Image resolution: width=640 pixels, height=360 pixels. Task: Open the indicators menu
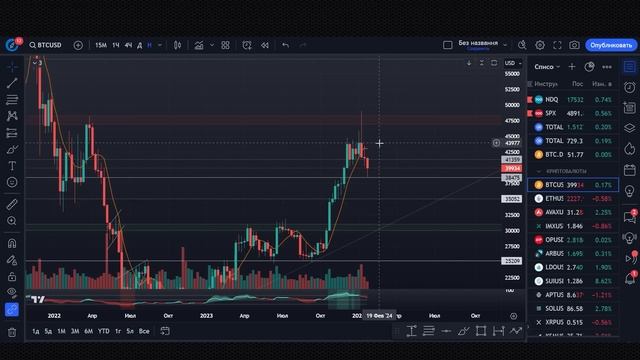pyautogui.click(x=199, y=45)
